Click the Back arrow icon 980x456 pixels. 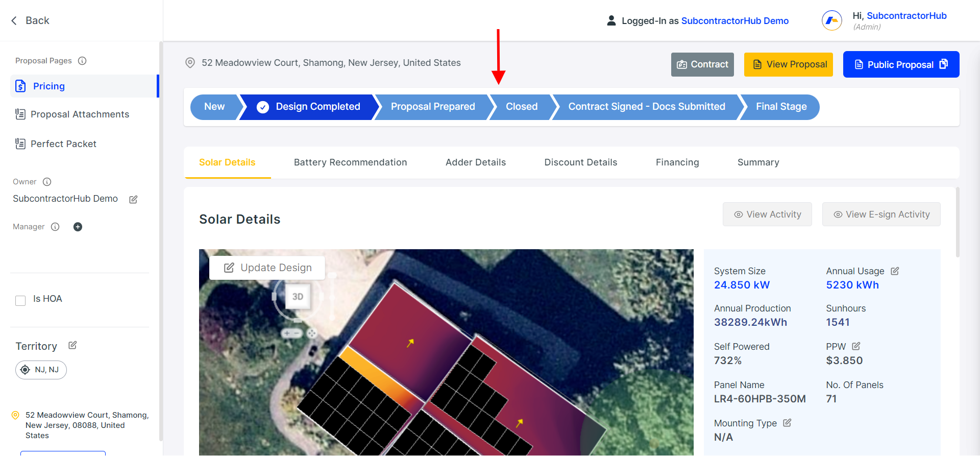click(x=14, y=20)
